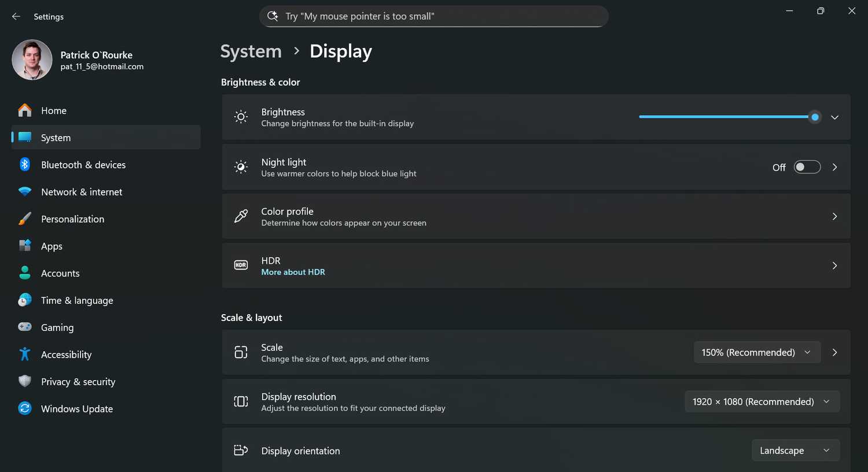This screenshot has height=472, width=868.
Task: Adjust the Brightness slider handle
Action: pyautogui.click(x=815, y=117)
